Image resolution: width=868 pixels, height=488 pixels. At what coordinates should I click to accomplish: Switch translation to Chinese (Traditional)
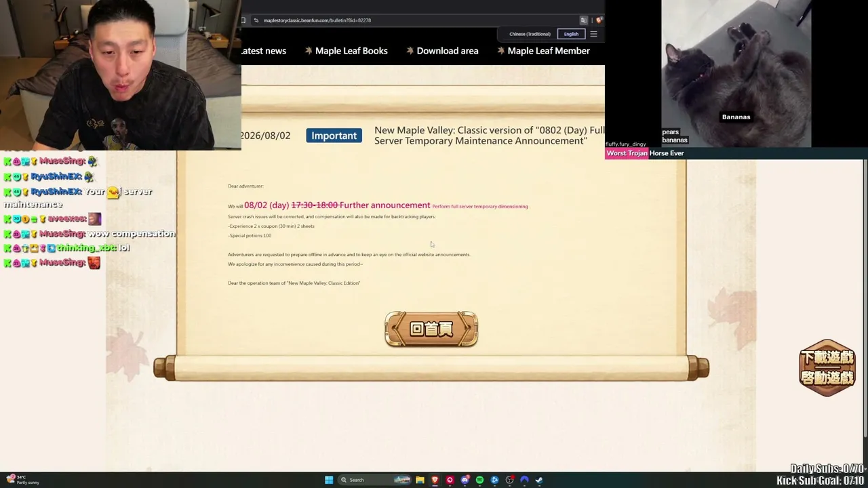(530, 34)
